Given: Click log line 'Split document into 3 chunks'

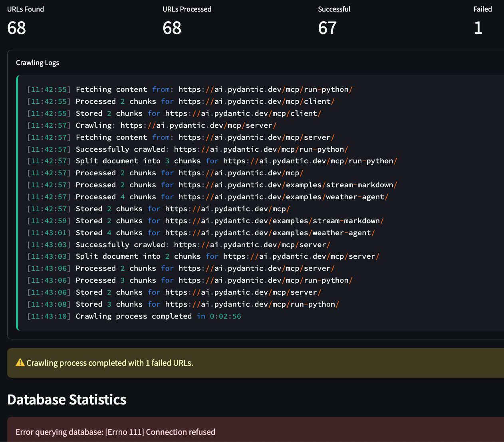Looking at the screenshot, I should (x=212, y=161).
